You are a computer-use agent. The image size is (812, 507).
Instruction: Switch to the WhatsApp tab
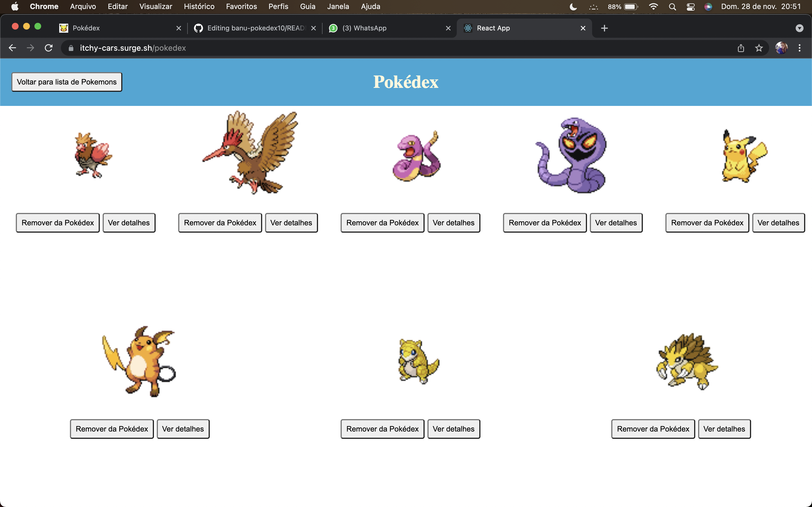pos(364,28)
